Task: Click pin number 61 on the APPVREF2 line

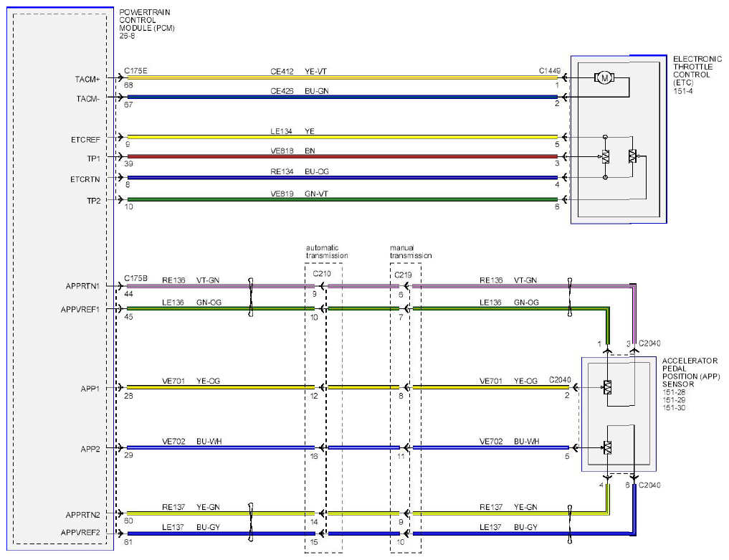Action: pyautogui.click(x=128, y=542)
